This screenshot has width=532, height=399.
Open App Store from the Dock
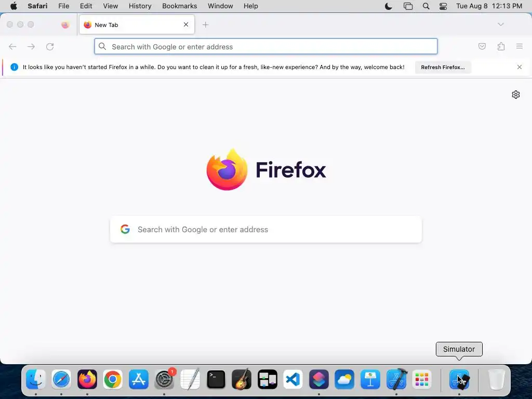coord(139,379)
